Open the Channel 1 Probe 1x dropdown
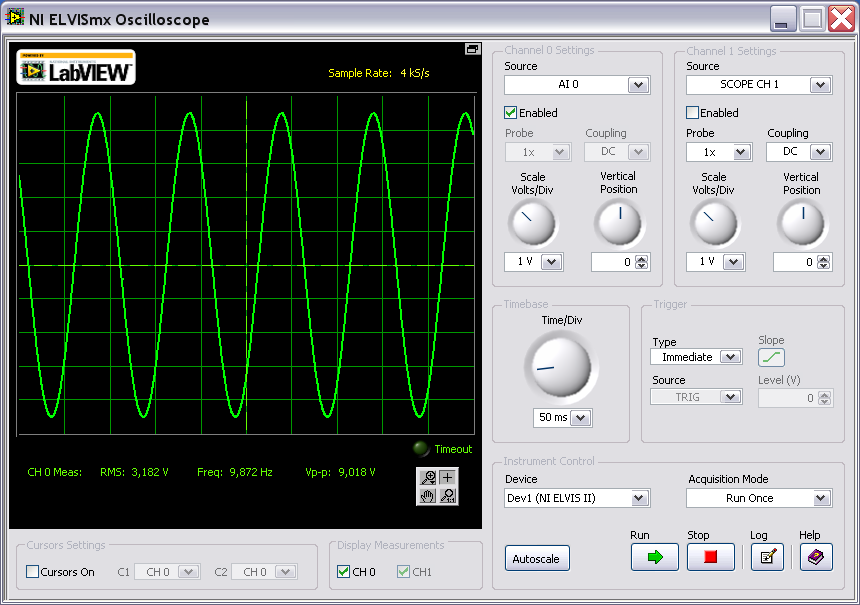 click(x=719, y=152)
